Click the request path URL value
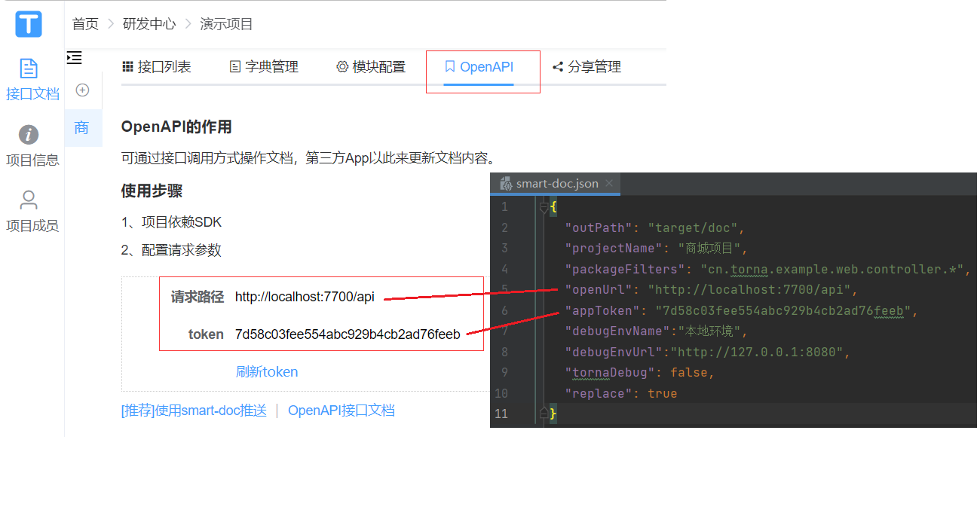980x525 pixels. click(305, 297)
